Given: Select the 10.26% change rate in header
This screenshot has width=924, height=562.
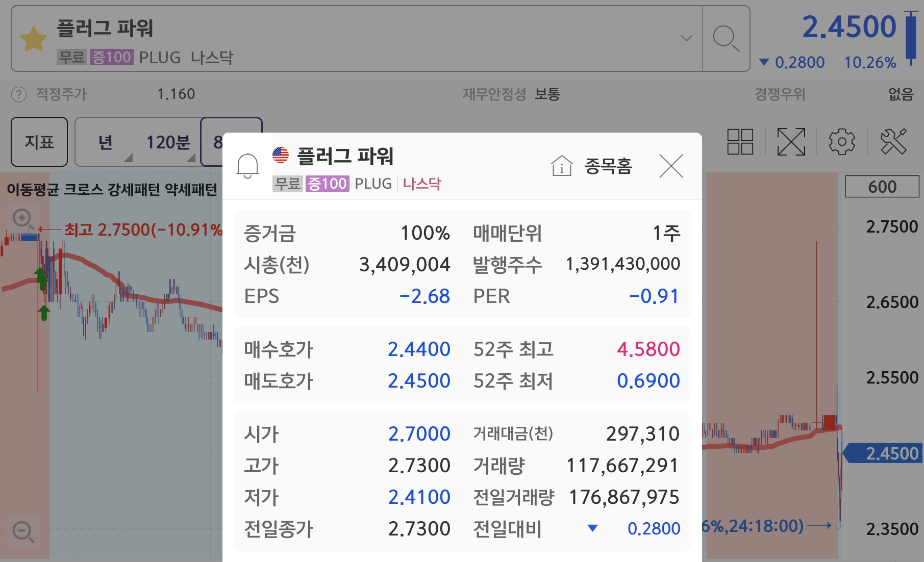Looking at the screenshot, I should 870,63.
